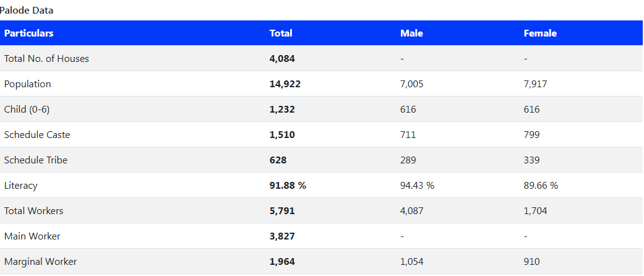Select the Literacy total 91.88 %
The width and height of the screenshot is (644, 276).
(288, 186)
